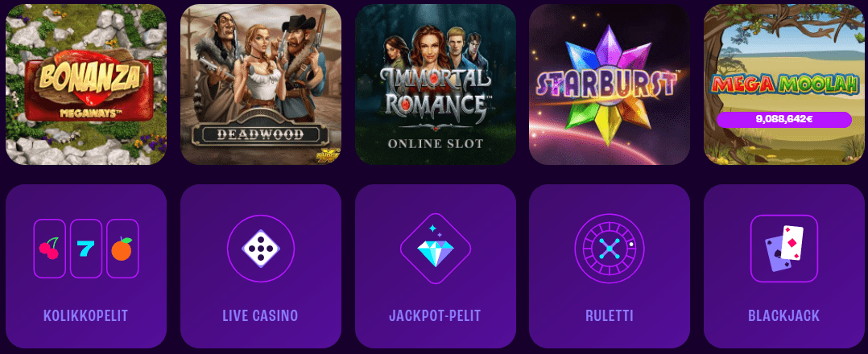Select the dice Live Casino icon
This screenshot has height=354, width=868.
coord(261,249)
